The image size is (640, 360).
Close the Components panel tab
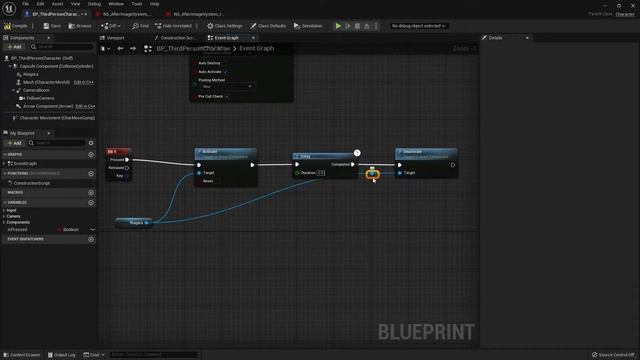tap(49, 38)
